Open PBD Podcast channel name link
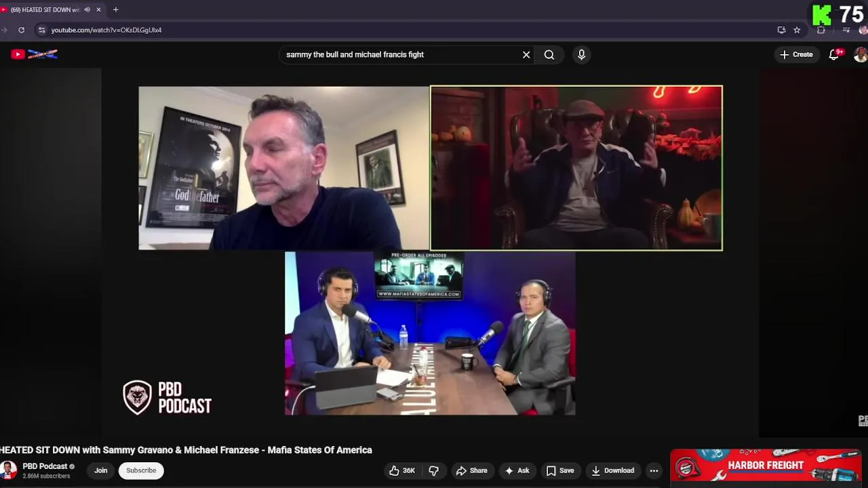The width and height of the screenshot is (868, 488). 45,466
